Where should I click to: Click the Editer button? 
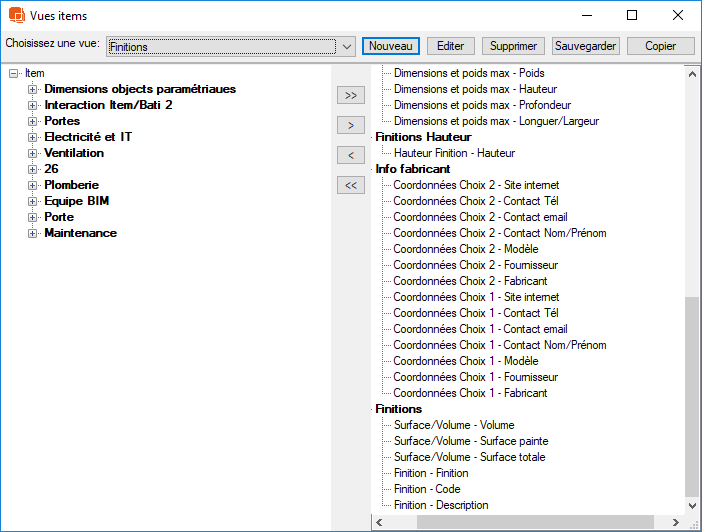(x=450, y=46)
